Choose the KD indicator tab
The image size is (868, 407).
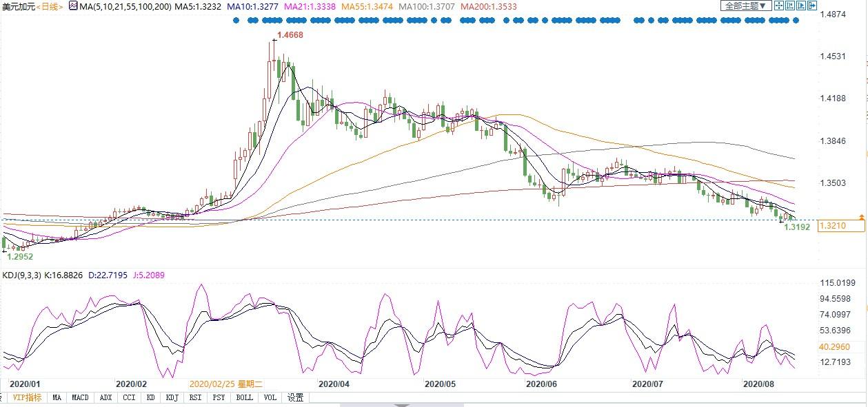[x=150, y=397]
